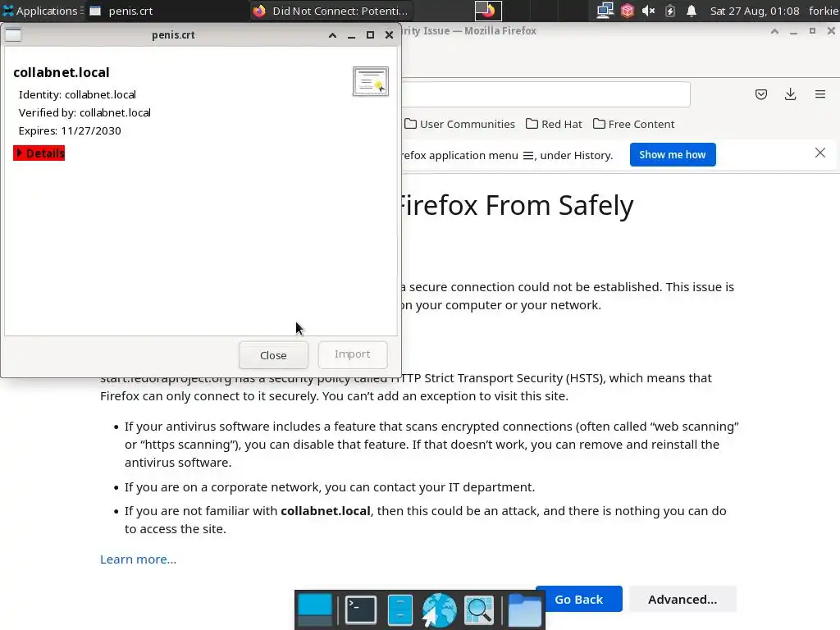840x630 pixels.
Task: Expand the Details section of certificate
Action: pos(39,153)
